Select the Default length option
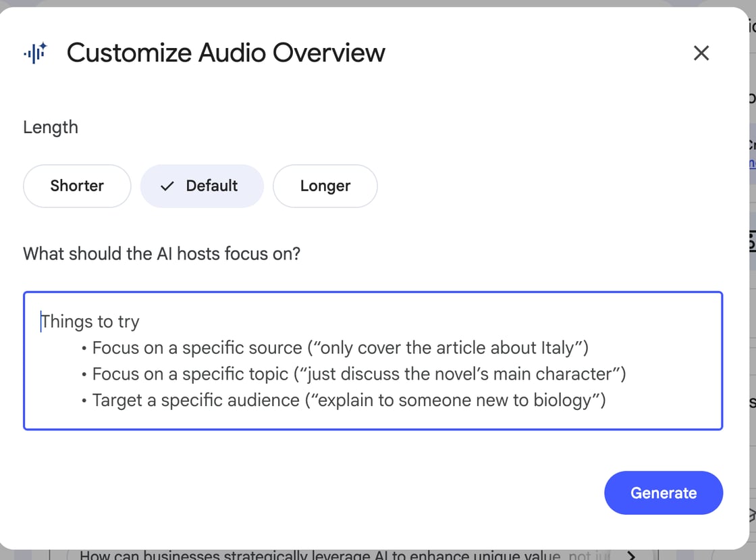Image resolution: width=756 pixels, height=560 pixels. click(202, 185)
